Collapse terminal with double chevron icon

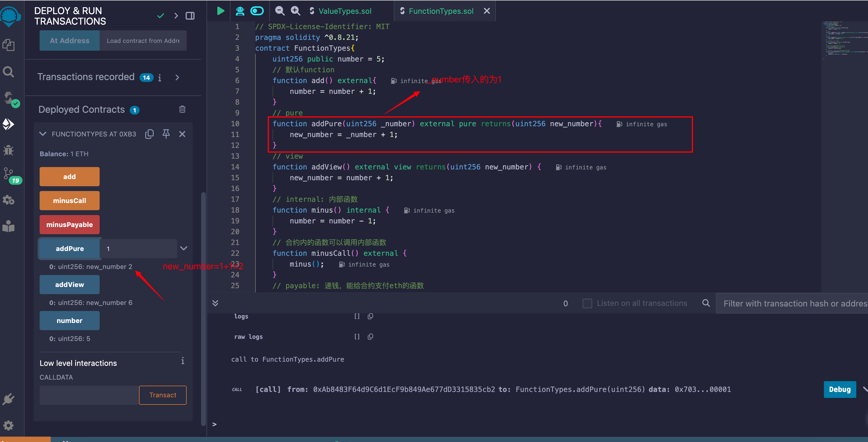pos(215,303)
